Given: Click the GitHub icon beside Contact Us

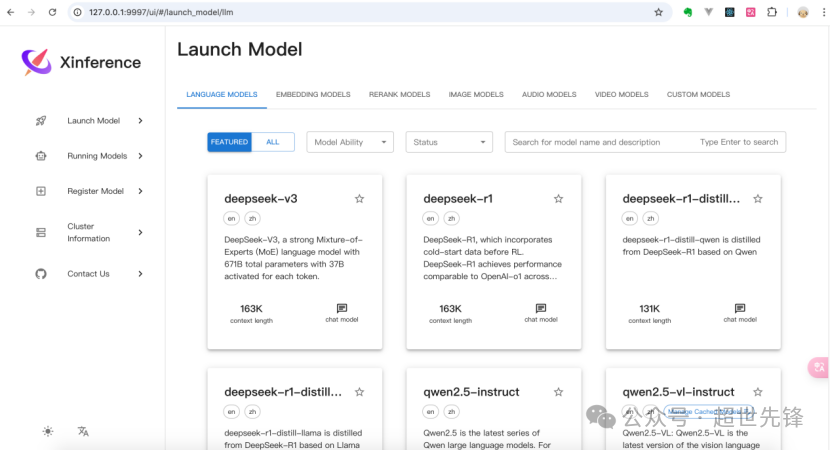Looking at the screenshot, I should [x=41, y=274].
